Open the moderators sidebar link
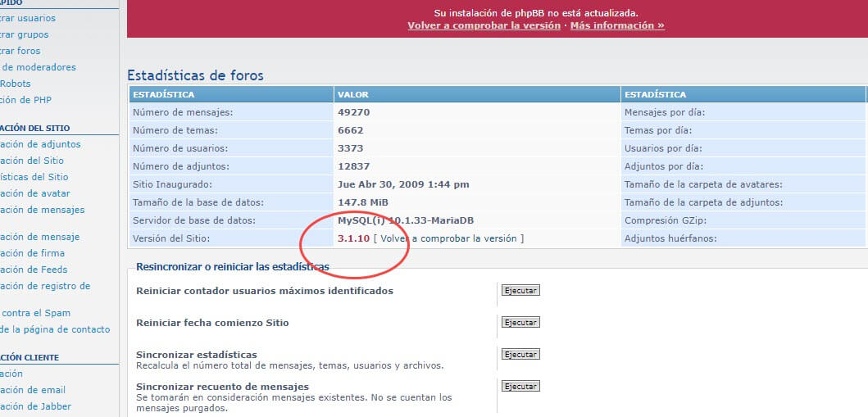The image size is (868, 417). pyautogui.click(x=38, y=67)
